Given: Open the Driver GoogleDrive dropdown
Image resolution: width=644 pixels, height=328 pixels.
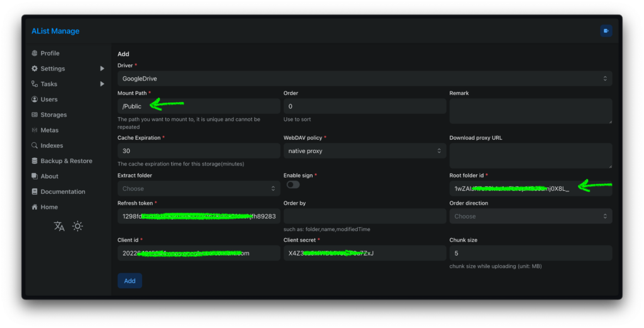Looking at the screenshot, I should [x=364, y=79].
